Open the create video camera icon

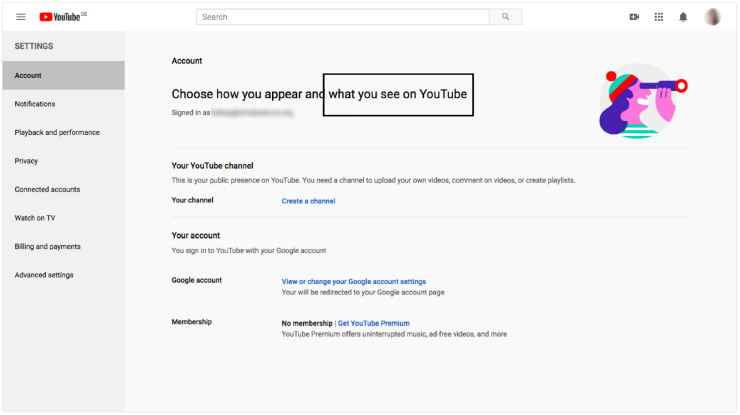click(x=634, y=17)
